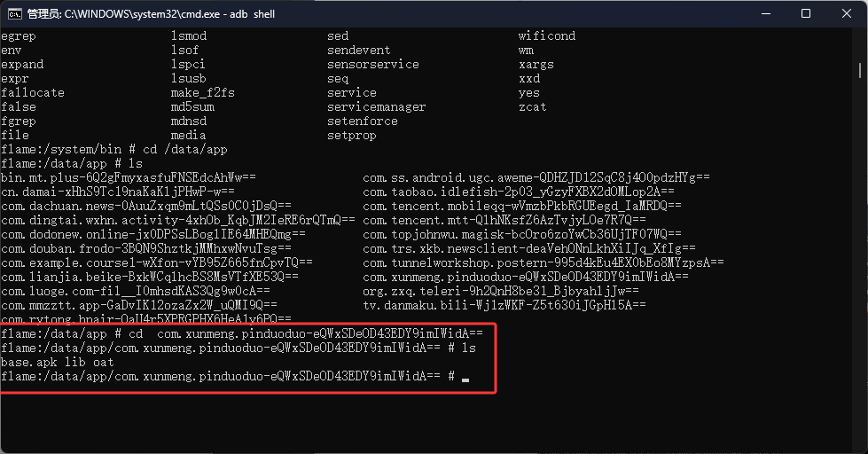Screen dimensions: 868x454
Task: Click 'fgrep' in the command list
Action: click(19, 121)
